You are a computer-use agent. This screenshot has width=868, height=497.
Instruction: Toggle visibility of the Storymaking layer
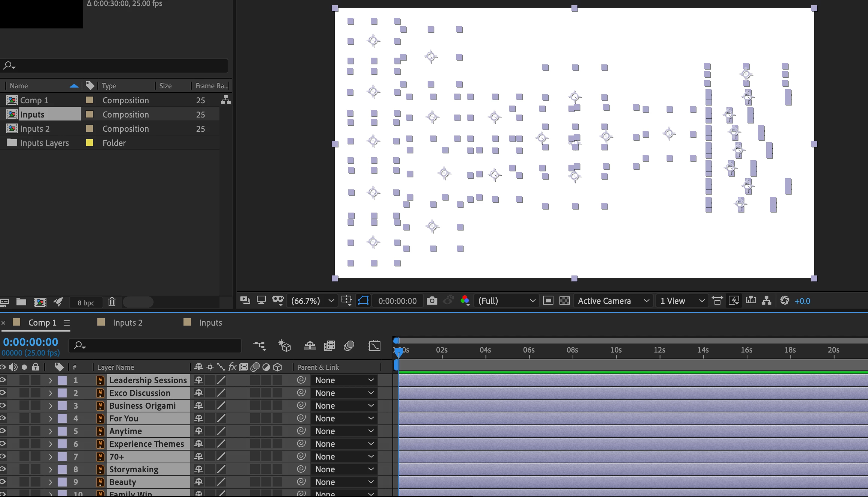pos(3,469)
